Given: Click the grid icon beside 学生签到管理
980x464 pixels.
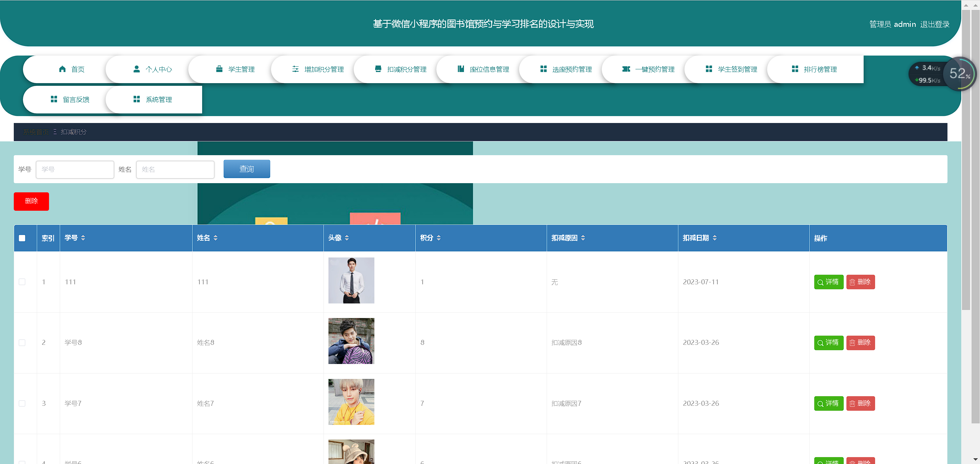Looking at the screenshot, I should pos(709,69).
